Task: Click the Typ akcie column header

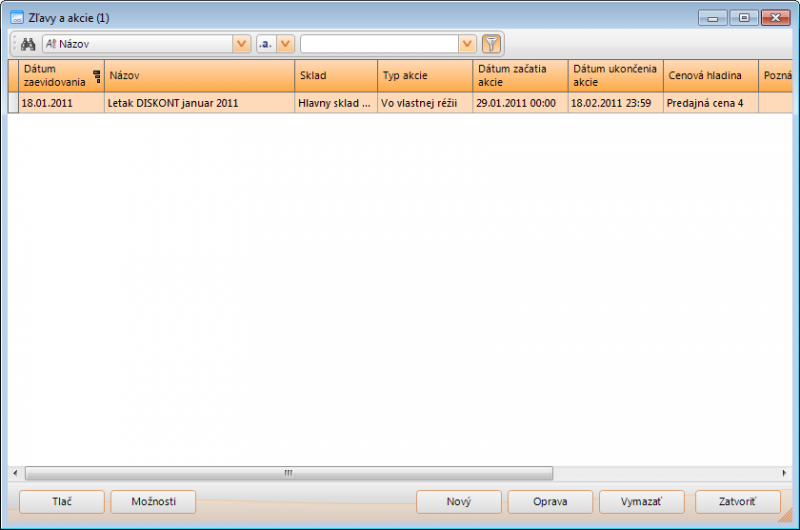Action: click(424, 76)
